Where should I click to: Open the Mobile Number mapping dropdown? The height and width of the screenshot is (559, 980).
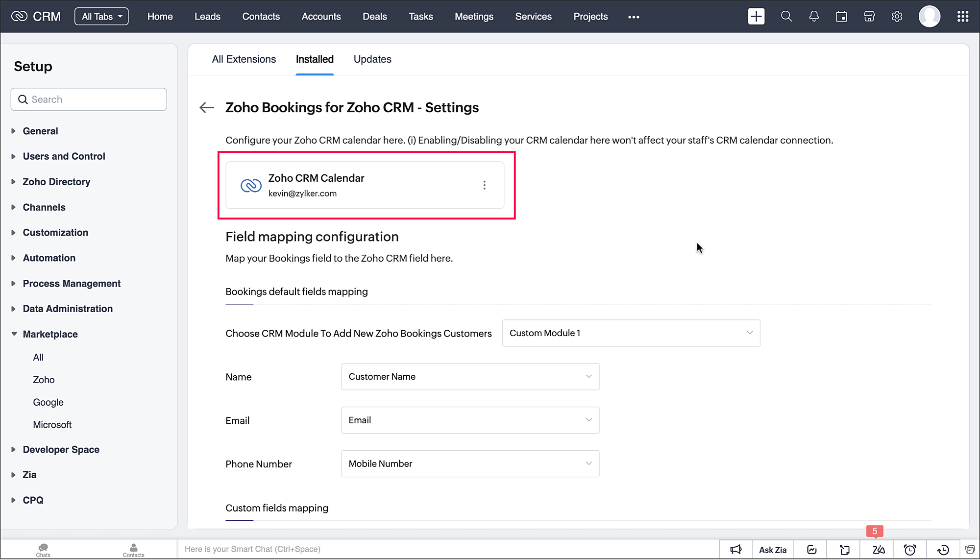coord(470,464)
